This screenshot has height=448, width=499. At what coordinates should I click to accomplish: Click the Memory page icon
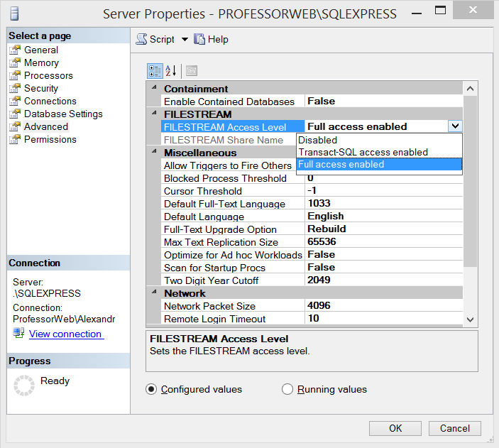[15, 62]
